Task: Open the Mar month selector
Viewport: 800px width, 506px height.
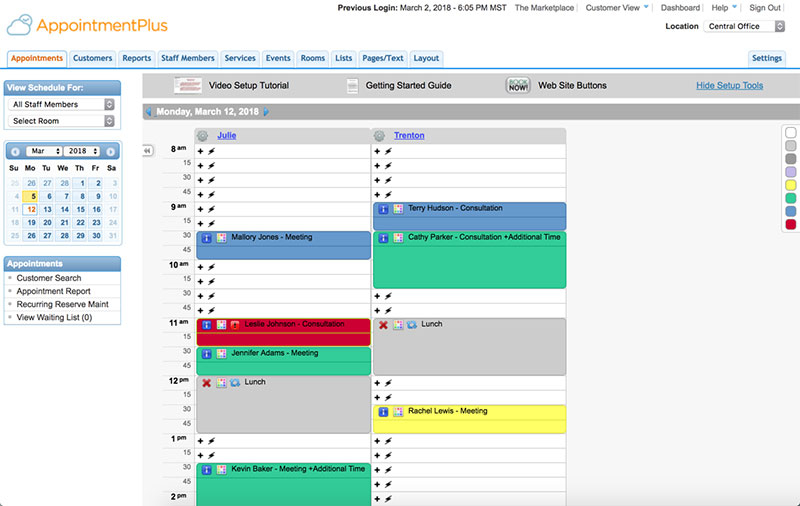Action: tap(43, 151)
